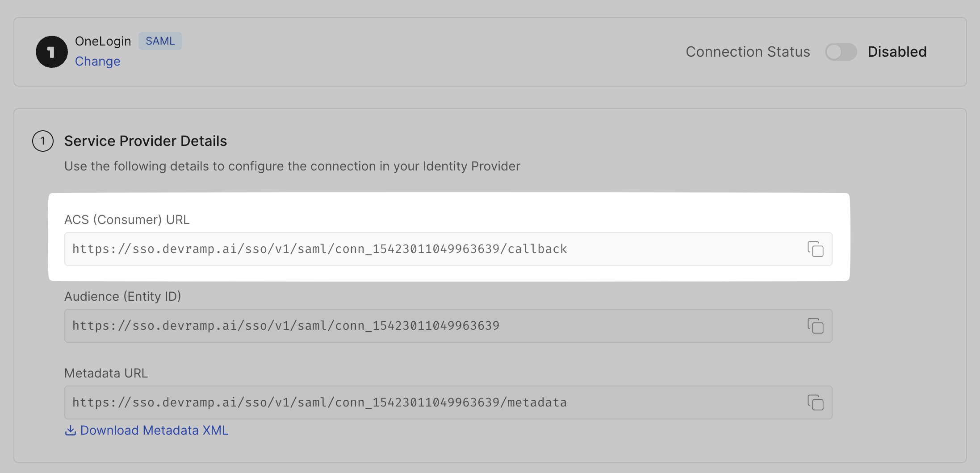The height and width of the screenshot is (473, 980).
Task: Click the Connection Status label
Action: pyautogui.click(x=747, y=52)
